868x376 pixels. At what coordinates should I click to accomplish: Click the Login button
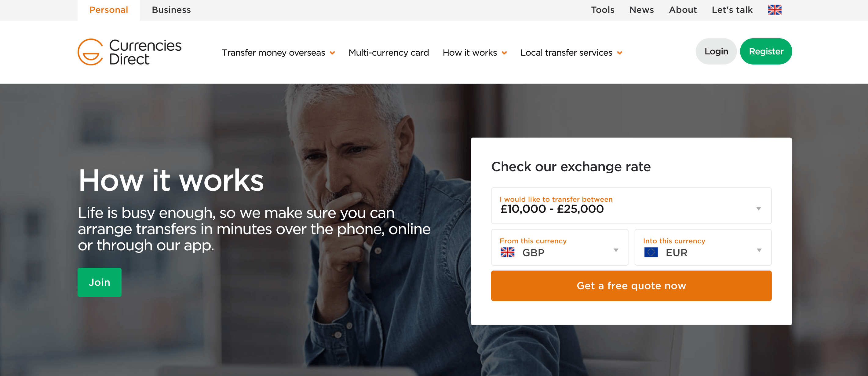pyautogui.click(x=716, y=51)
